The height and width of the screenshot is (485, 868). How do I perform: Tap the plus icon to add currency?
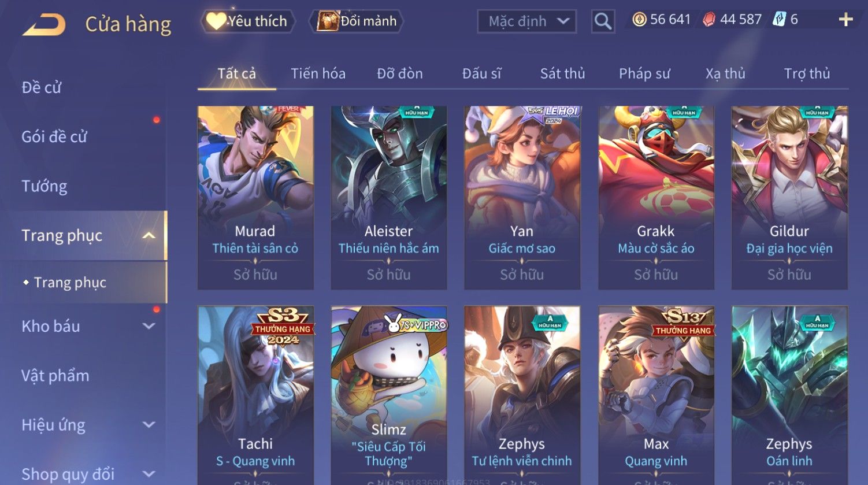coord(845,20)
